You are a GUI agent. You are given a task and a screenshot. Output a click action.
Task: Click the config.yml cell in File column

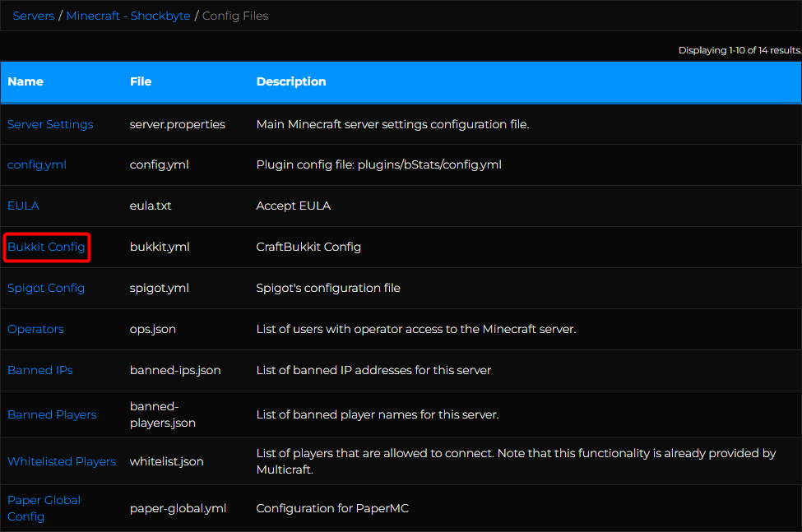click(x=159, y=164)
